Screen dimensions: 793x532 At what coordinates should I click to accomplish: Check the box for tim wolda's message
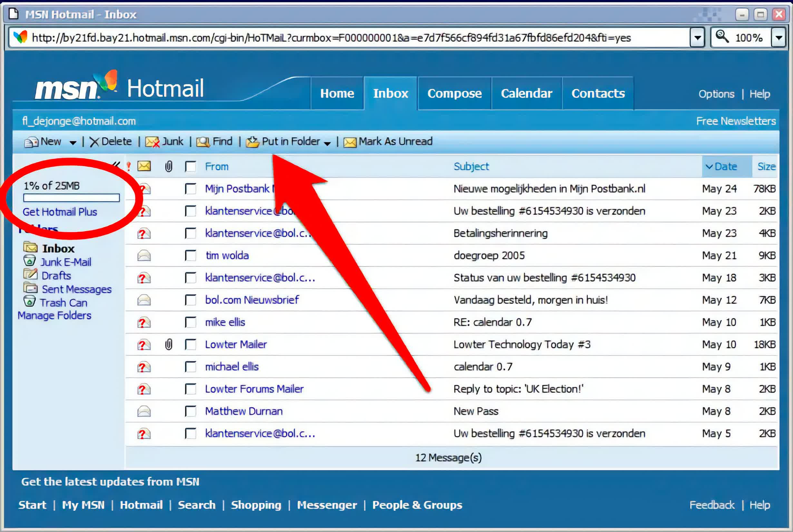[x=190, y=255]
